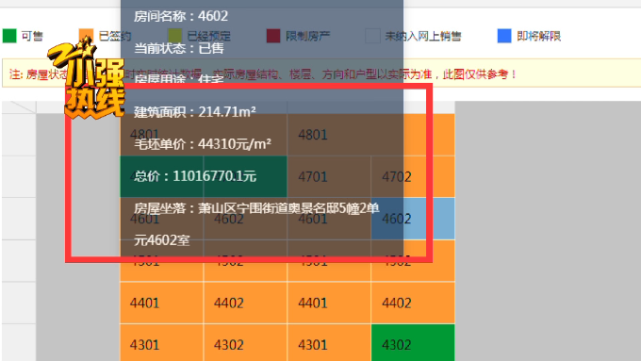Viewport: 641px width, 361px height.
Task: Click the dark red 限制房产 legend swatch
Action: [x=273, y=36]
